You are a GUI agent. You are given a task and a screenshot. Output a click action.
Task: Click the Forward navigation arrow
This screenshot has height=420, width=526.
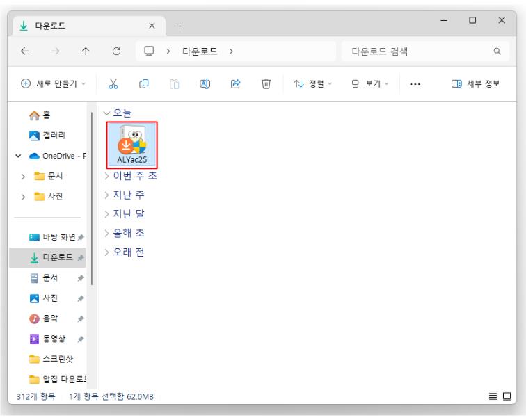click(x=56, y=51)
